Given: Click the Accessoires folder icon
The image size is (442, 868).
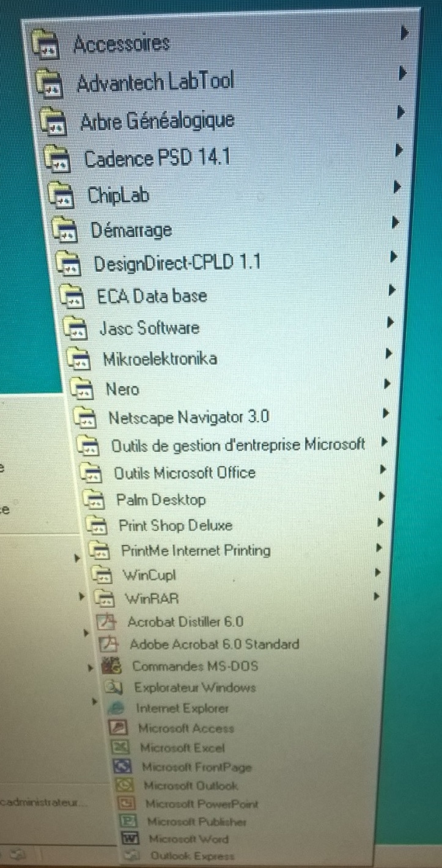Looking at the screenshot, I should click(x=45, y=46).
